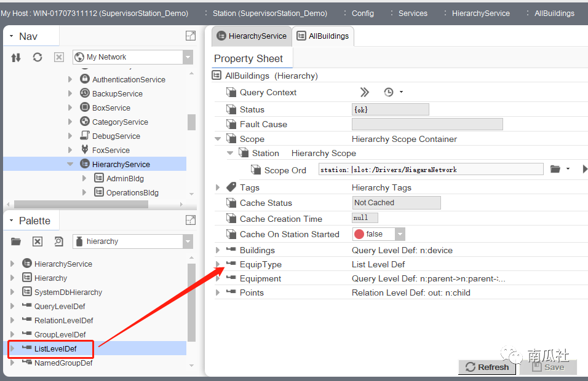Viewport: 588px width, 381px height.
Task: Select the AllBuildings tab
Action: (323, 36)
